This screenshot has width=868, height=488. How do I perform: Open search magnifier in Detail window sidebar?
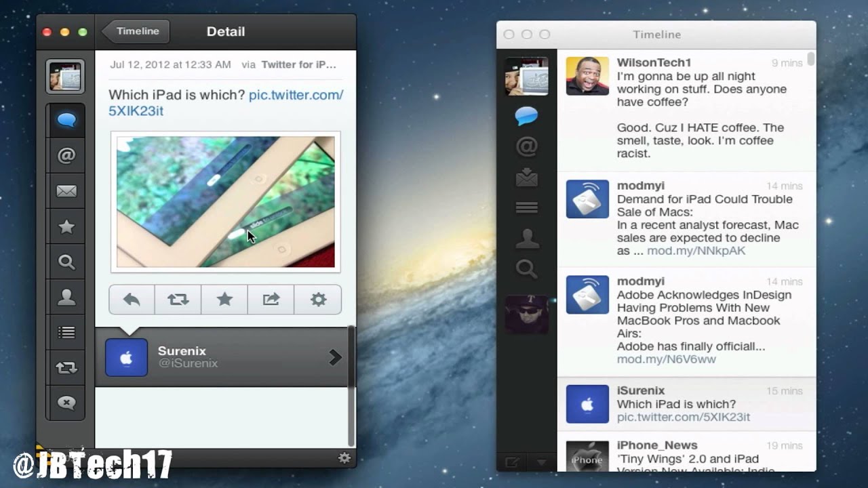pos(66,262)
